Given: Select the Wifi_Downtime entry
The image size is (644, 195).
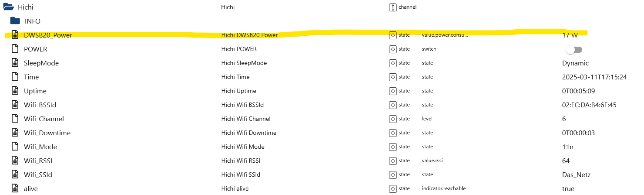Looking at the screenshot, I should point(47,133).
